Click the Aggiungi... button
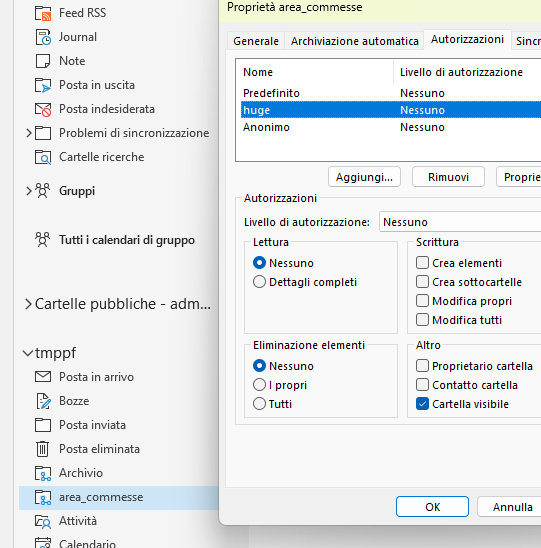Image resolution: width=541 pixels, height=548 pixels. coord(364,177)
